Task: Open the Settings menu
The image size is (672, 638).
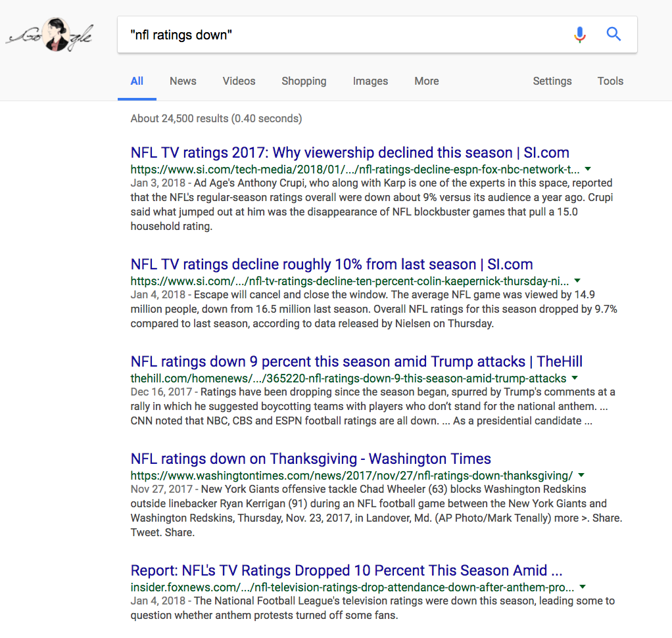Action: 552,81
